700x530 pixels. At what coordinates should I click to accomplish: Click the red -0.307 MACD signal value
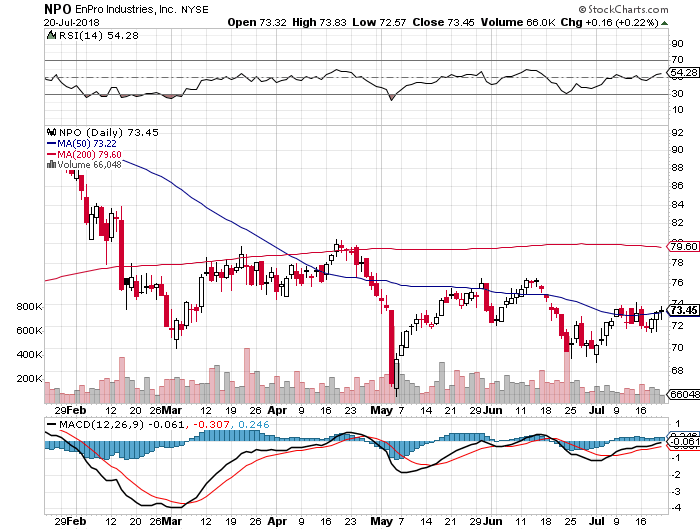click(x=212, y=424)
